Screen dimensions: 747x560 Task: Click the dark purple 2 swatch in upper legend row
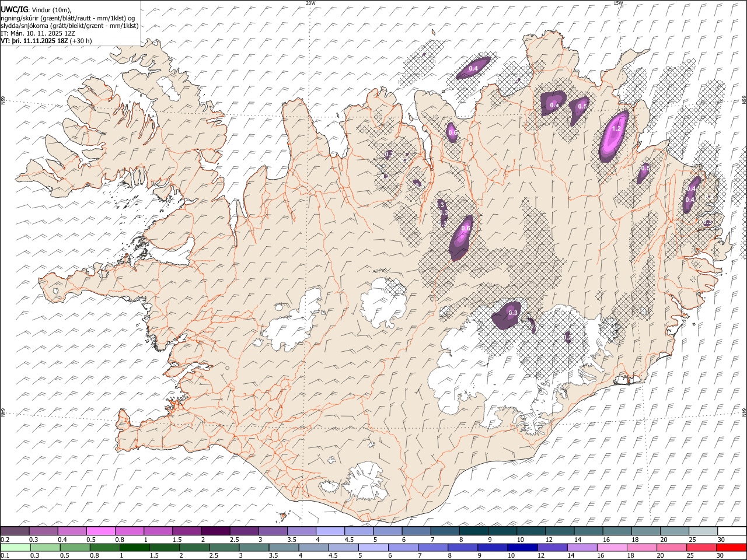(x=215, y=531)
